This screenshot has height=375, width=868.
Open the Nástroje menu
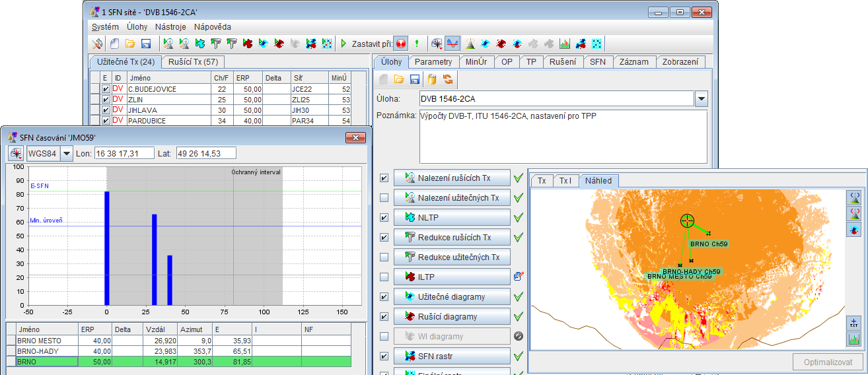click(170, 27)
